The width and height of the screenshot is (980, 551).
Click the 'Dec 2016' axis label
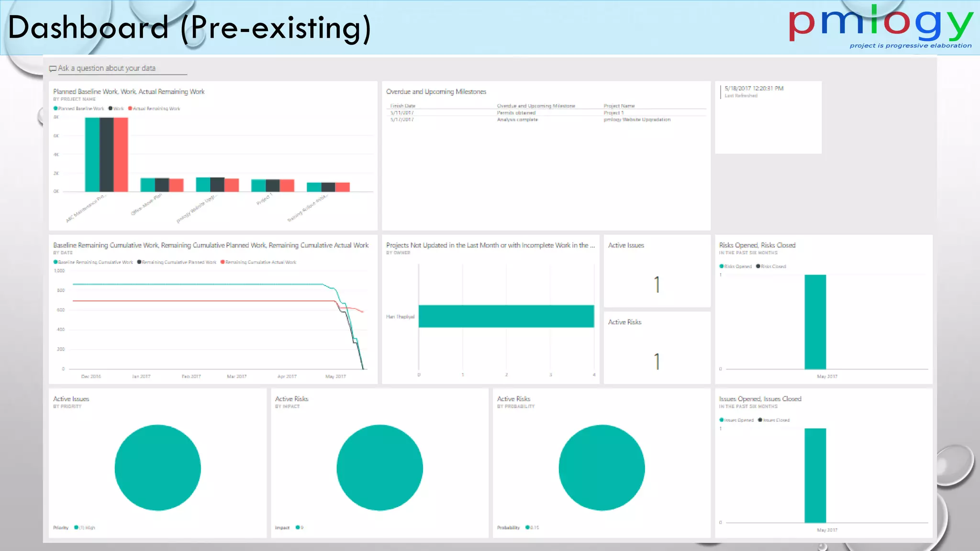[x=91, y=376]
